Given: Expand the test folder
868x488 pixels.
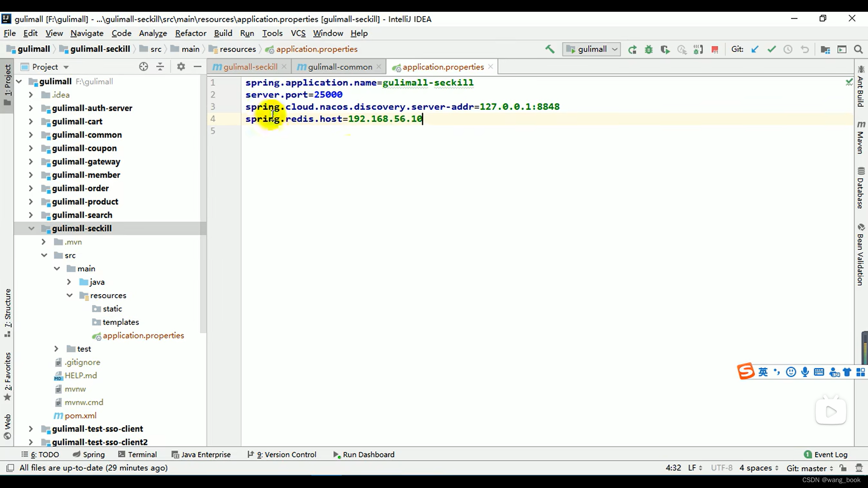Looking at the screenshot, I should [56, 349].
